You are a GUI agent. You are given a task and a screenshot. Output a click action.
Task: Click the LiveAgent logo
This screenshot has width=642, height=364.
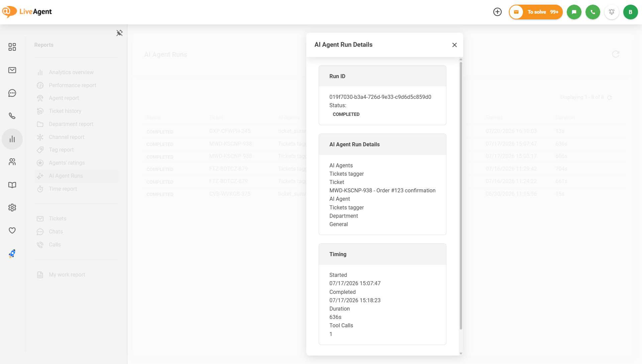[x=27, y=12]
